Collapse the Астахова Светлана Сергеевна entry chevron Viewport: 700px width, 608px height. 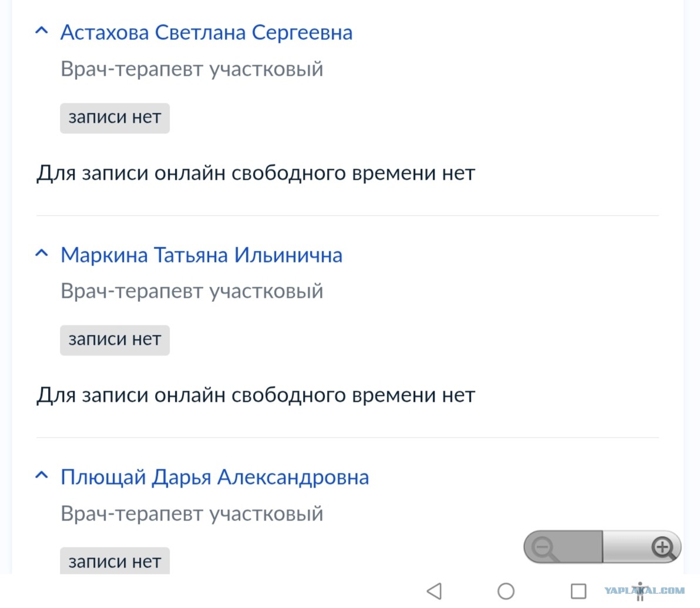tap(42, 31)
